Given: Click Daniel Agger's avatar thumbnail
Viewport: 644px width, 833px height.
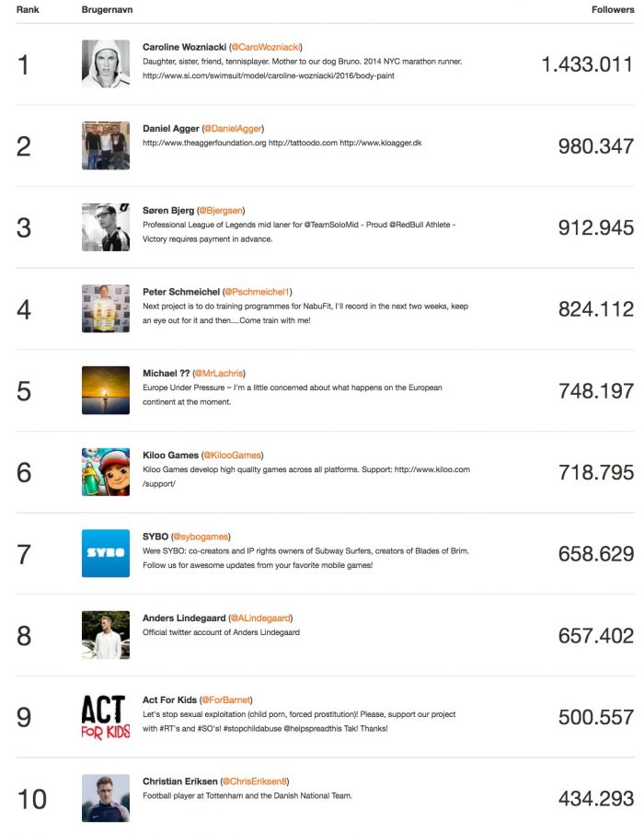Looking at the screenshot, I should click(106, 145).
